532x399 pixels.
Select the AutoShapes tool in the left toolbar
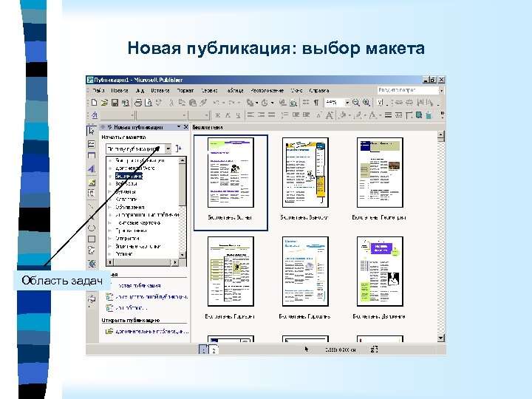coord(92,250)
